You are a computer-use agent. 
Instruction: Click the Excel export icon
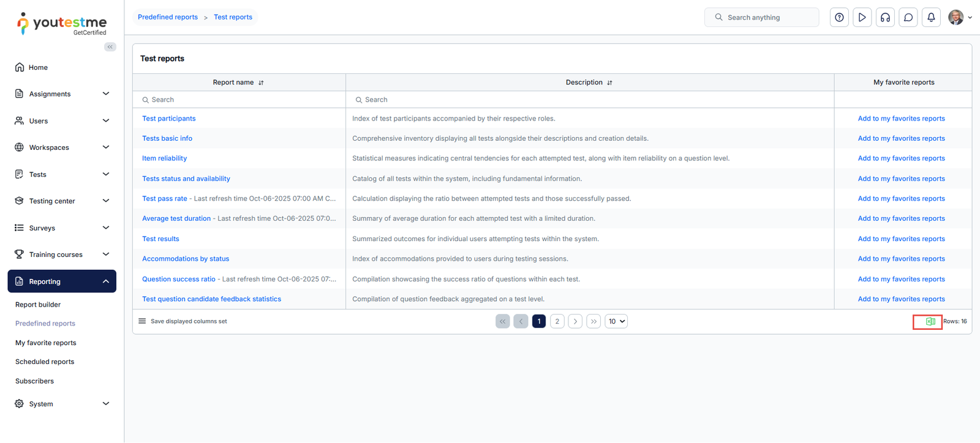(930, 321)
